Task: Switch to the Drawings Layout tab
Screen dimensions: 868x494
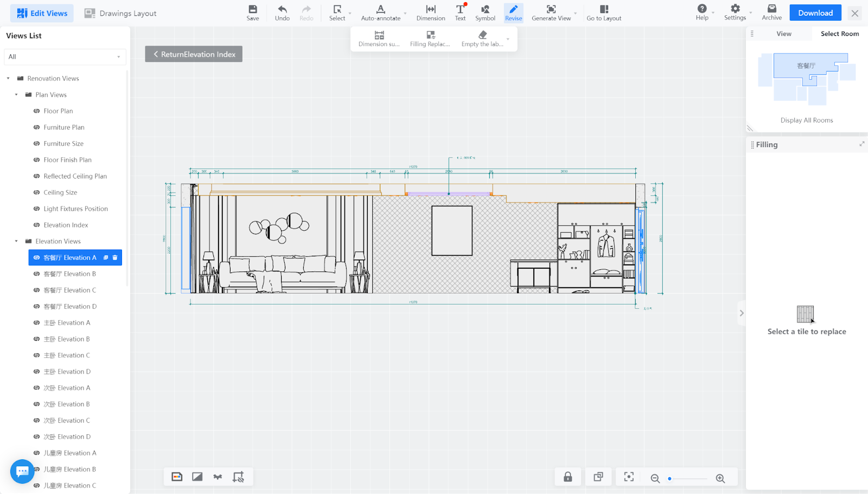Action: 120,14
